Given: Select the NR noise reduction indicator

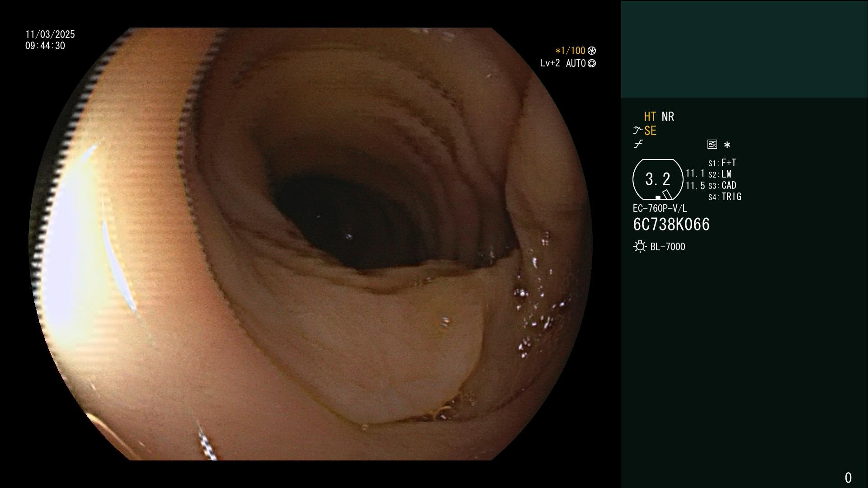Looking at the screenshot, I should [668, 117].
